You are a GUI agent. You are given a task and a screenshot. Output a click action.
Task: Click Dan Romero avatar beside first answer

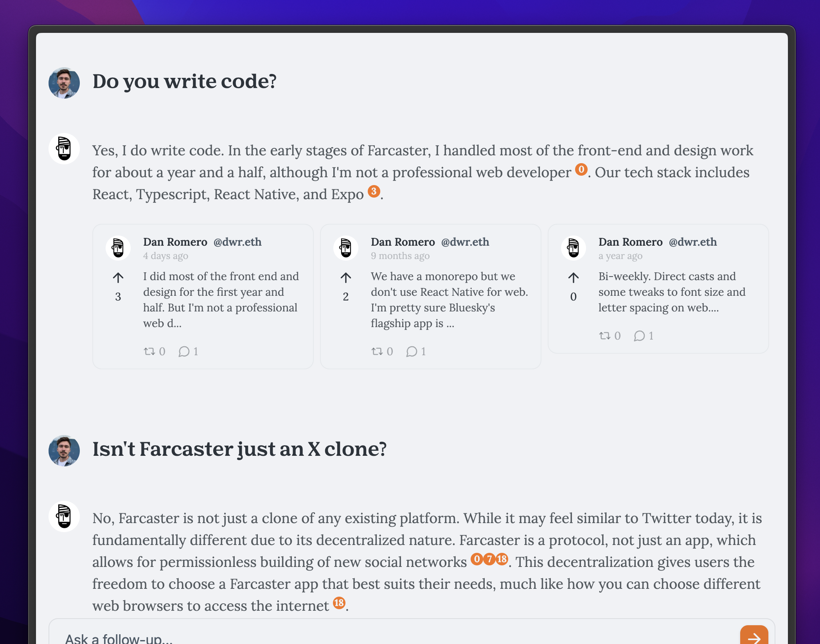(64, 149)
